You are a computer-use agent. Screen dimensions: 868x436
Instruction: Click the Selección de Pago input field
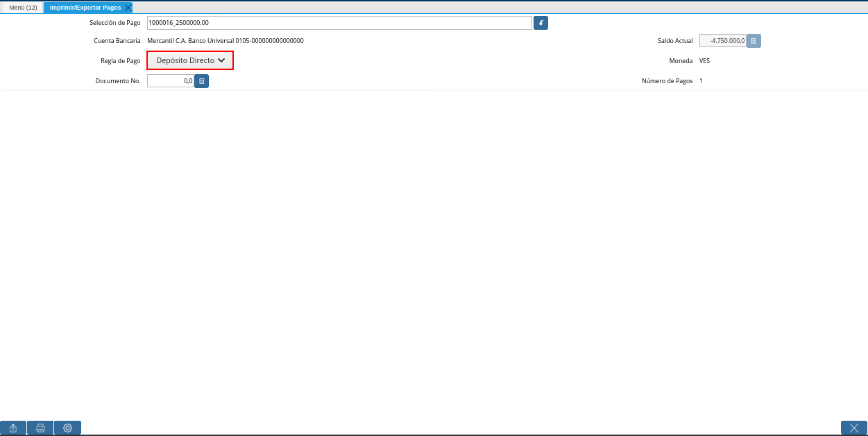pos(339,23)
